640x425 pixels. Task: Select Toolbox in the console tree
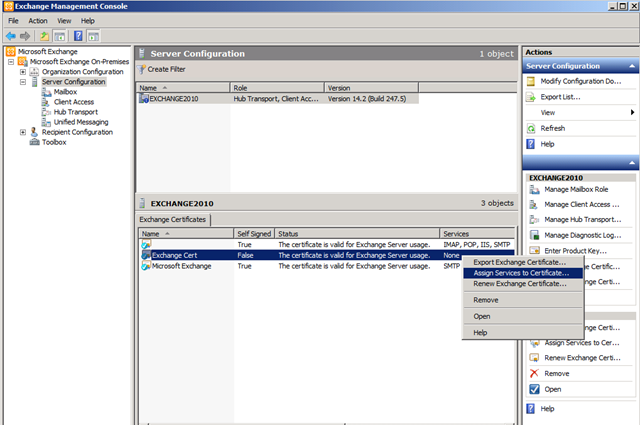[x=54, y=142]
